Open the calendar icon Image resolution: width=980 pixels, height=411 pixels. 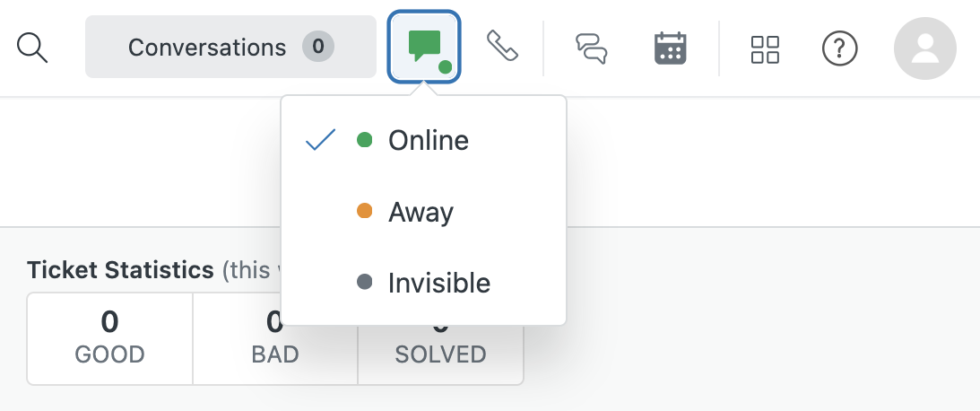click(x=670, y=48)
